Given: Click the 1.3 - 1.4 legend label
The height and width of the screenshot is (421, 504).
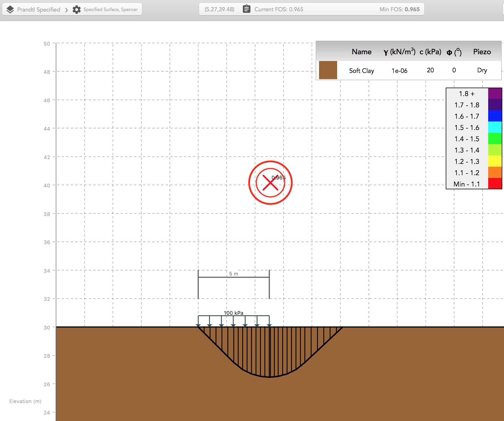Looking at the screenshot, I should 467,150.
